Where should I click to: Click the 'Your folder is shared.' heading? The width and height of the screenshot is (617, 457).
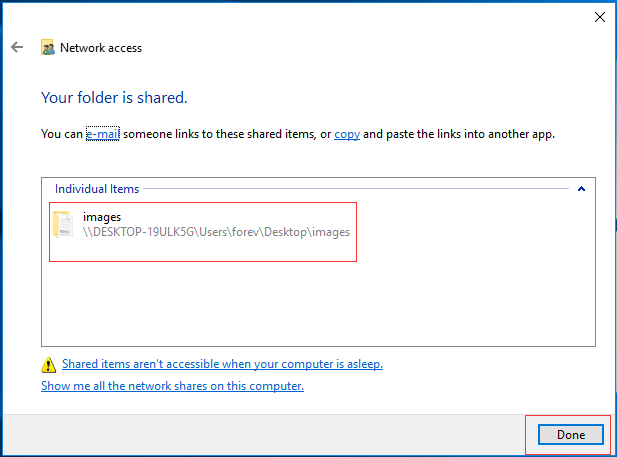(x=114, y=98)
